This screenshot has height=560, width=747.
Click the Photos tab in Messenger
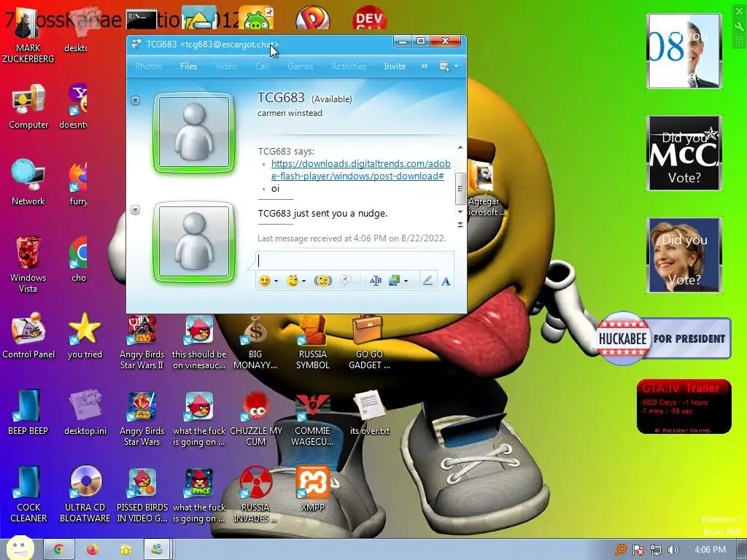pyautogui.click(x=148, y=66)
